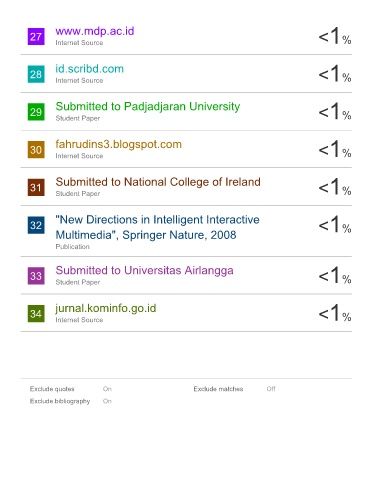Open Submitted to Padjadjaran University entry
The image size is (370, 480).
click(148, 106)
